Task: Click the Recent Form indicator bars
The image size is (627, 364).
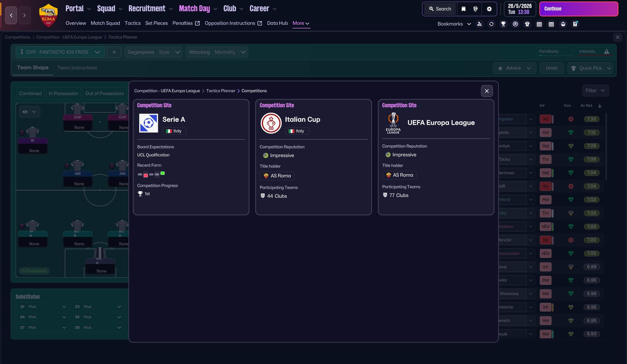Action: click(151, 174)
